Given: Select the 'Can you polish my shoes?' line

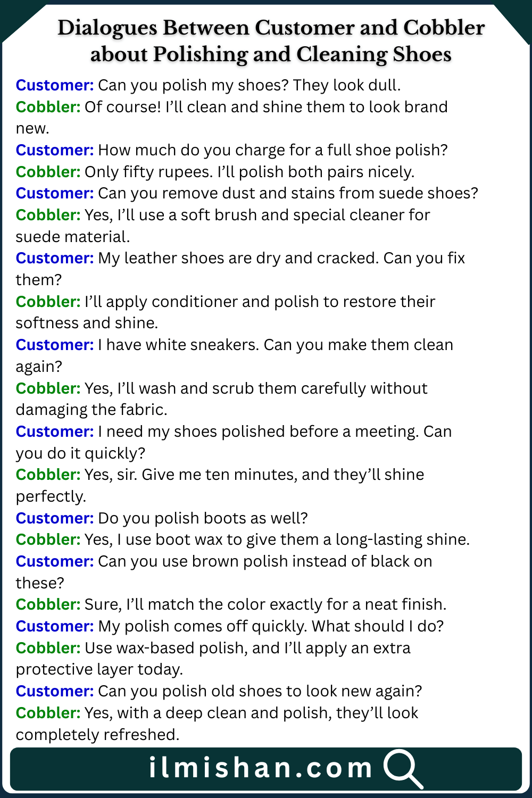Looking at the screenshot, I should pyautogui.click(x=249, y=85).
